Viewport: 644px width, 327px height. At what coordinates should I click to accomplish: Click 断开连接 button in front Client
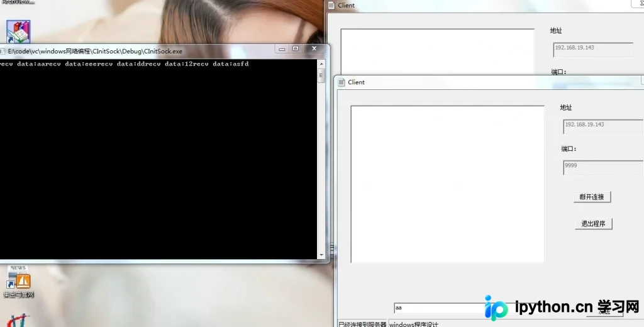click(x=592, y=197)
